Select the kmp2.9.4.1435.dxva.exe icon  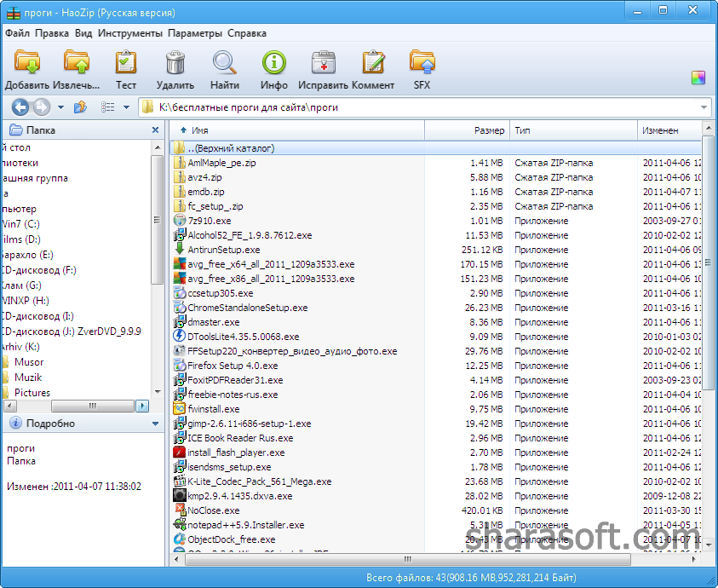pyautogui.click(x=180, y=495)
